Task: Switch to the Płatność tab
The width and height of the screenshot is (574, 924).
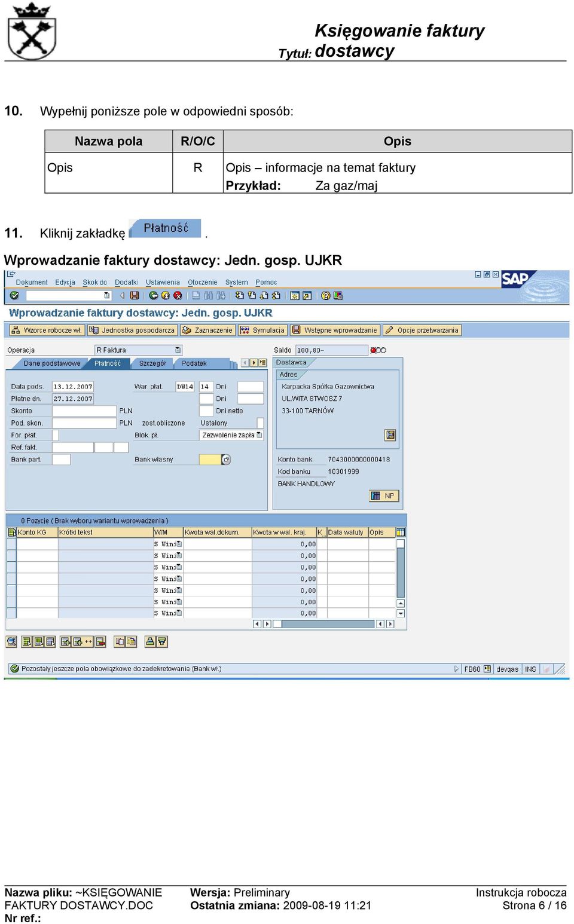Action: (108, 363)
